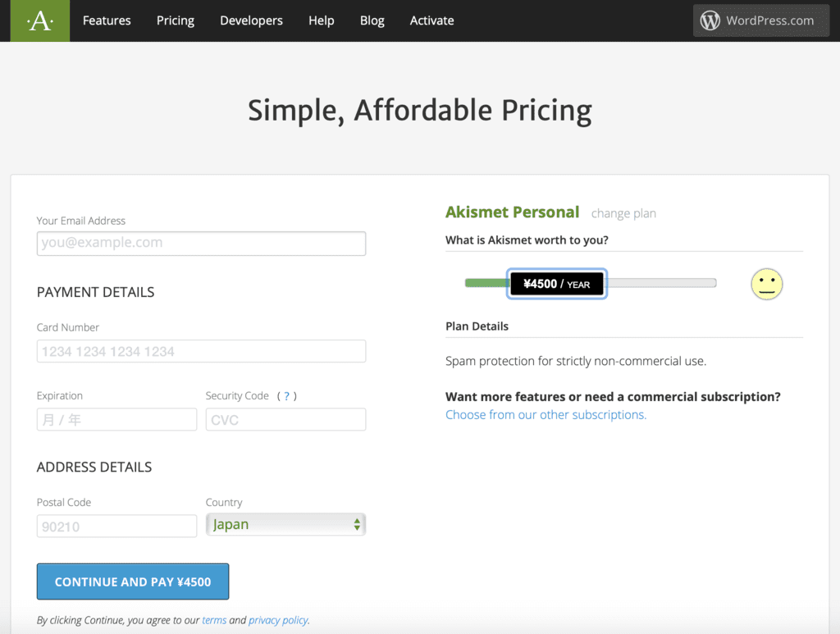
Task: Visit the Blog from the nav bar
Action: click(372, 21)
